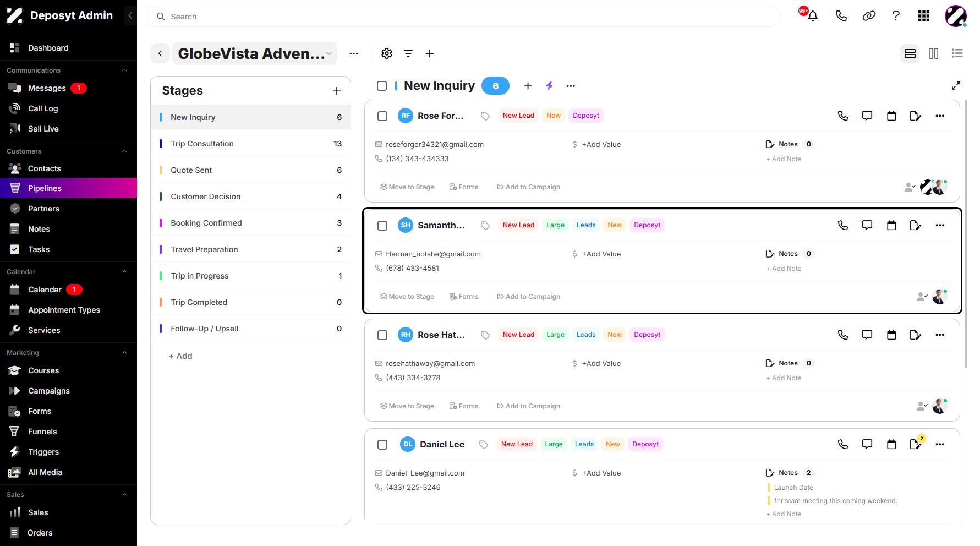Open the pipeline filter icon
The height and width of the screenshot is (546, 980).
coord(408,53)
